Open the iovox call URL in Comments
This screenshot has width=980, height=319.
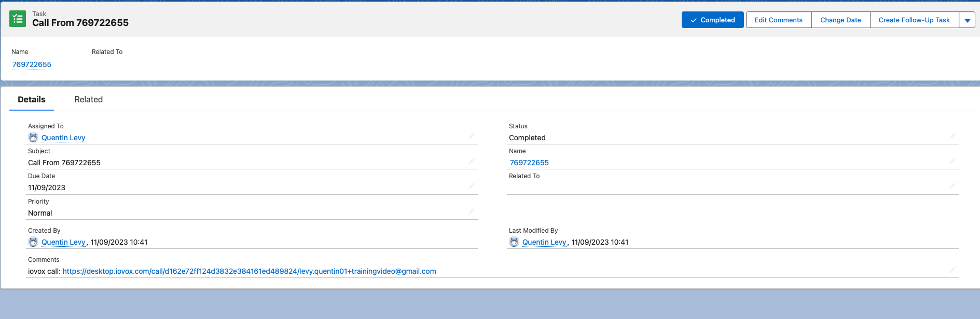click(249, 271)
